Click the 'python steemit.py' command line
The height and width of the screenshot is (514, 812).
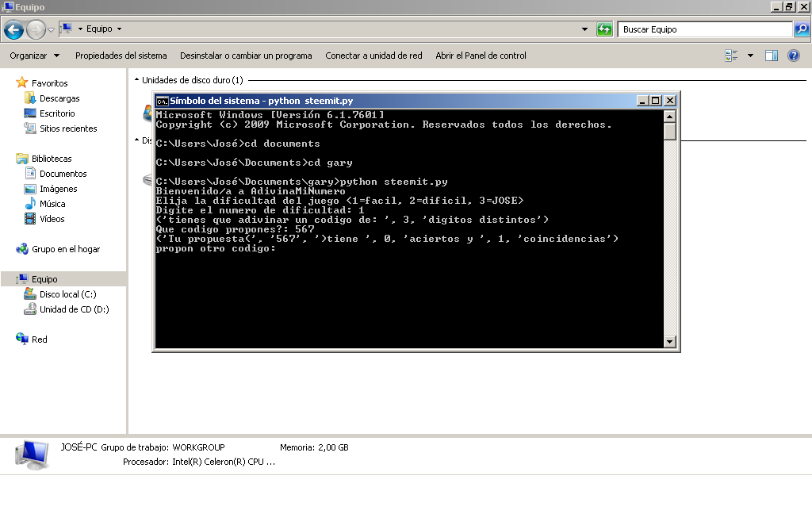tap(301, 182)
